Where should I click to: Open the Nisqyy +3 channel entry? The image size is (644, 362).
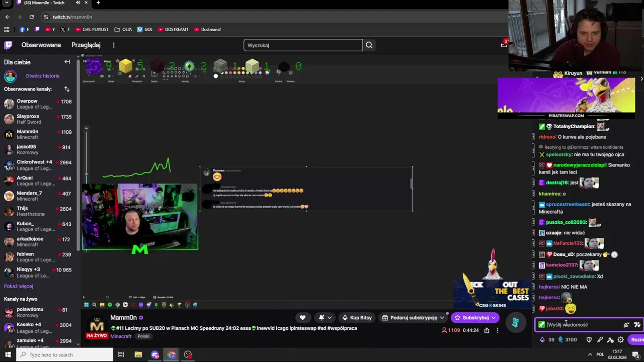[38, 273]
